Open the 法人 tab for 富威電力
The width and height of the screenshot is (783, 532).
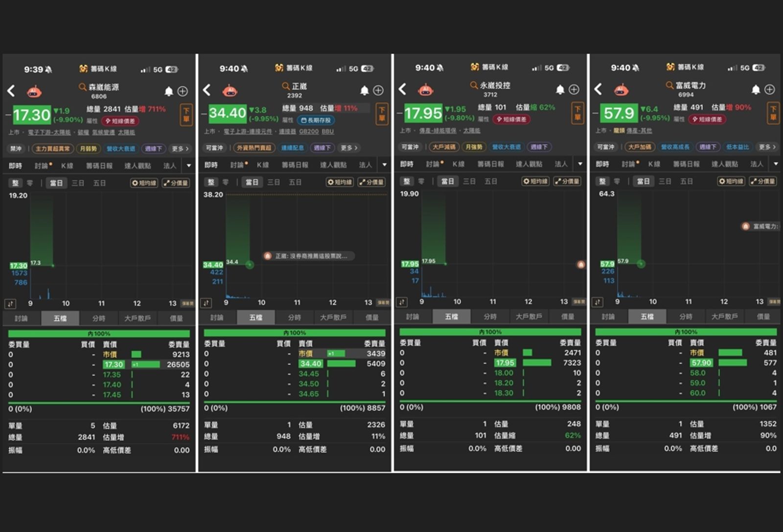[757, 164]
